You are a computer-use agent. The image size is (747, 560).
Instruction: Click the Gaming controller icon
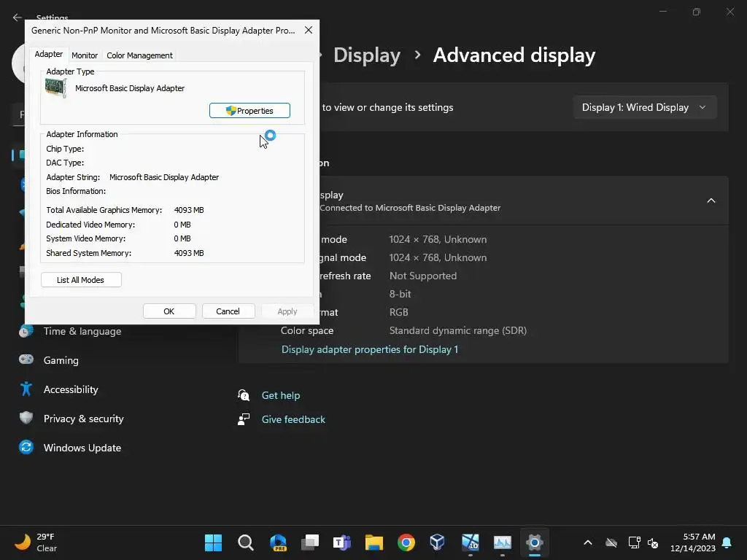pyautogui.click(x=26, y=359)
